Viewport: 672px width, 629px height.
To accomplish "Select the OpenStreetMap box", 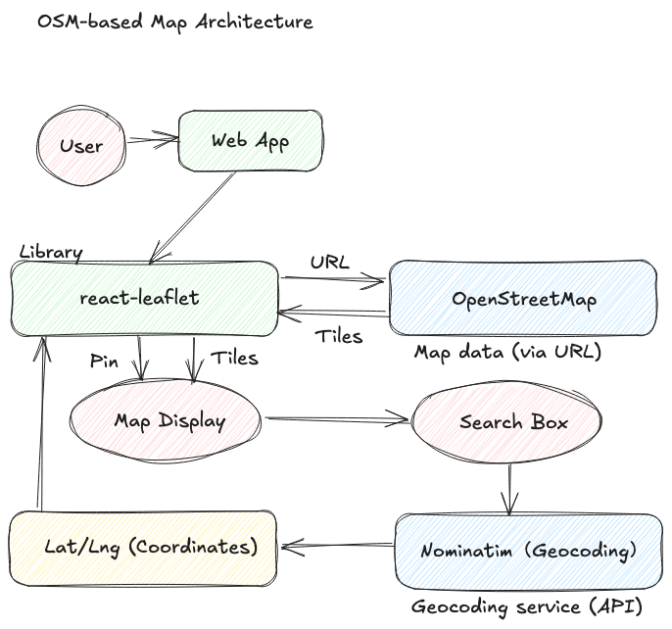I will pyautogui.click(x=523, y=298).
